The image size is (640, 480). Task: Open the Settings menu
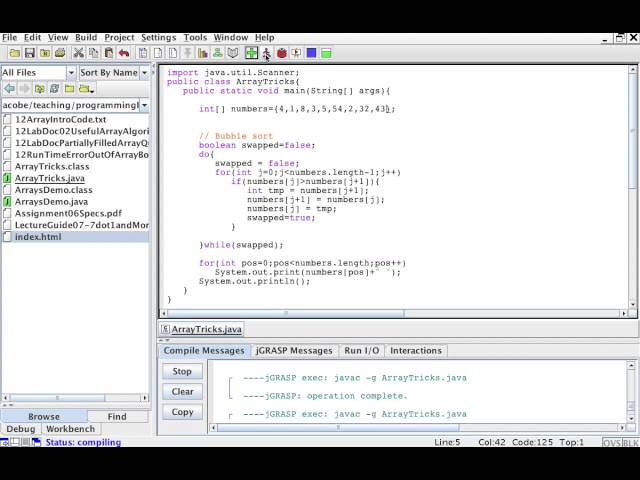point(158,38)
